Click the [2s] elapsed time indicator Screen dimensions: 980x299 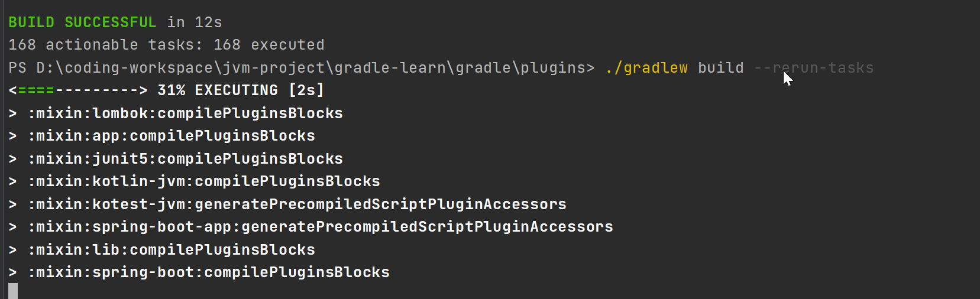pos(306,90)
